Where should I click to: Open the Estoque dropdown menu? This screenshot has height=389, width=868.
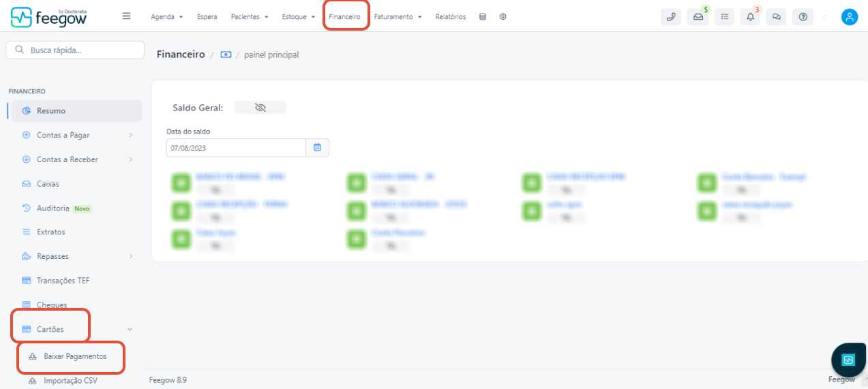click(299, 17)
